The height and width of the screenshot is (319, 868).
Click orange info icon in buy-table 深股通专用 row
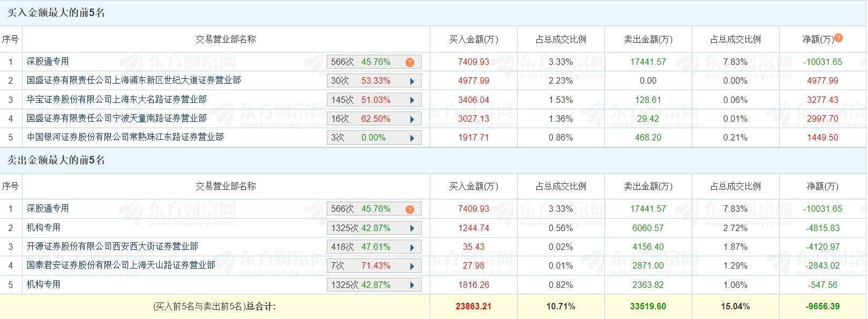tap(410, 62)
